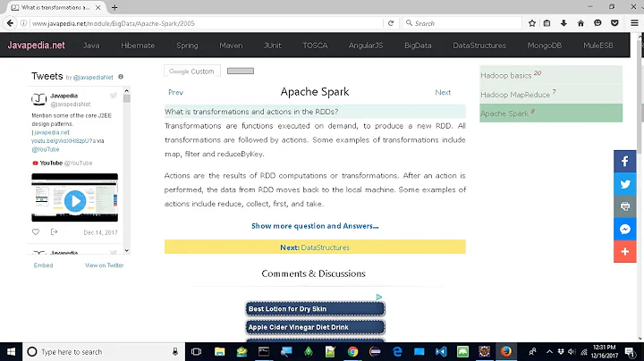
Task: Click the Google Custom search field
Action: [x=192, y=71]
